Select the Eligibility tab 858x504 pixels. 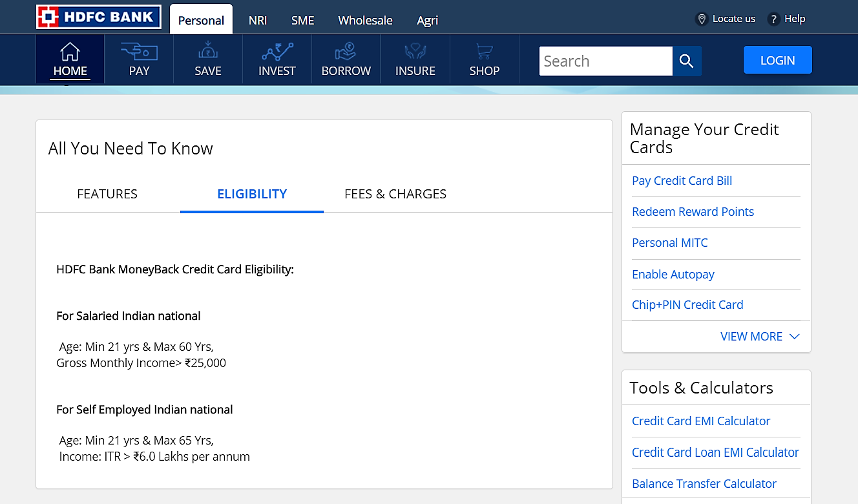click(x=252, y=194)
